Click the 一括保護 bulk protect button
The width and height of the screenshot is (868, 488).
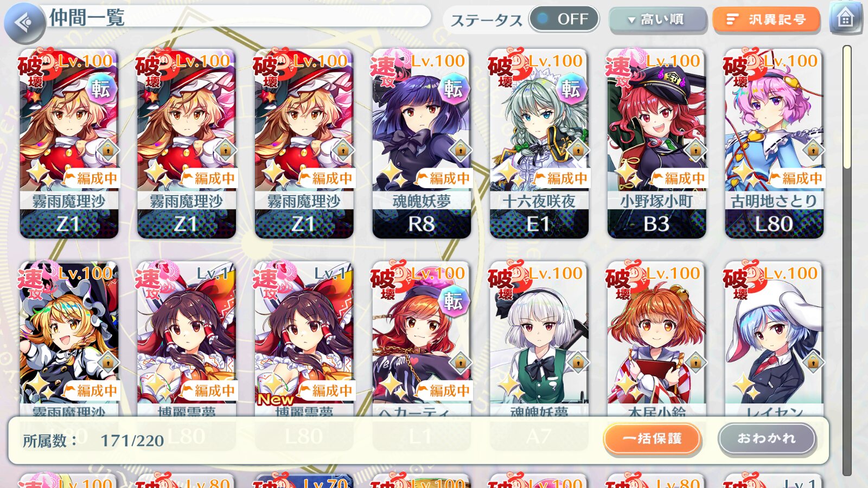coord(652,438)
